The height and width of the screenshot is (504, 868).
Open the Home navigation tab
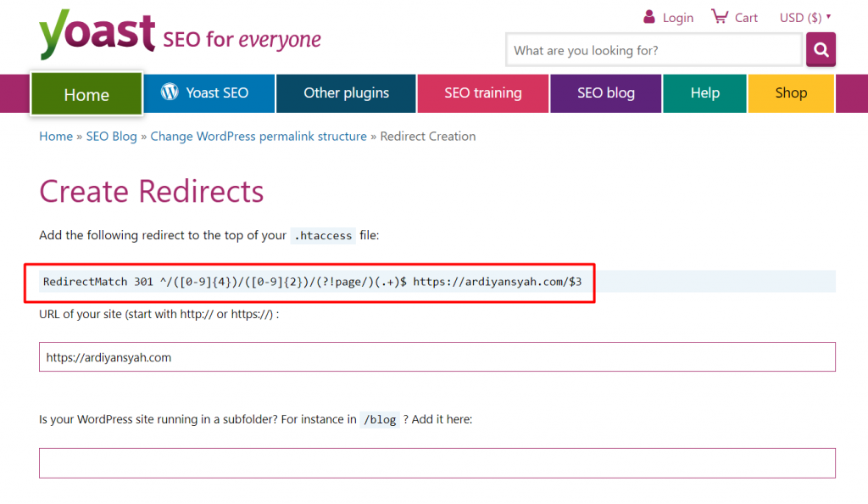pyautogui.click(x=86, y=94)
